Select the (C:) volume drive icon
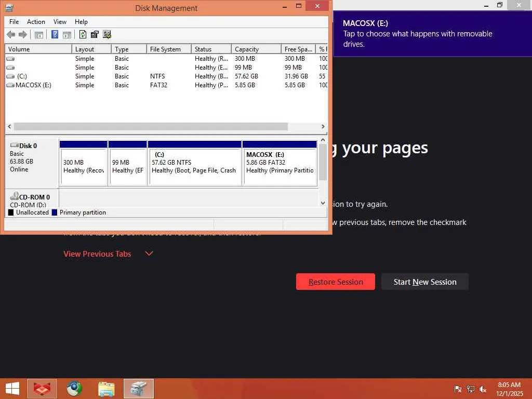The height and width of the screenshot is (399, 532). click(x=10, y=76)
